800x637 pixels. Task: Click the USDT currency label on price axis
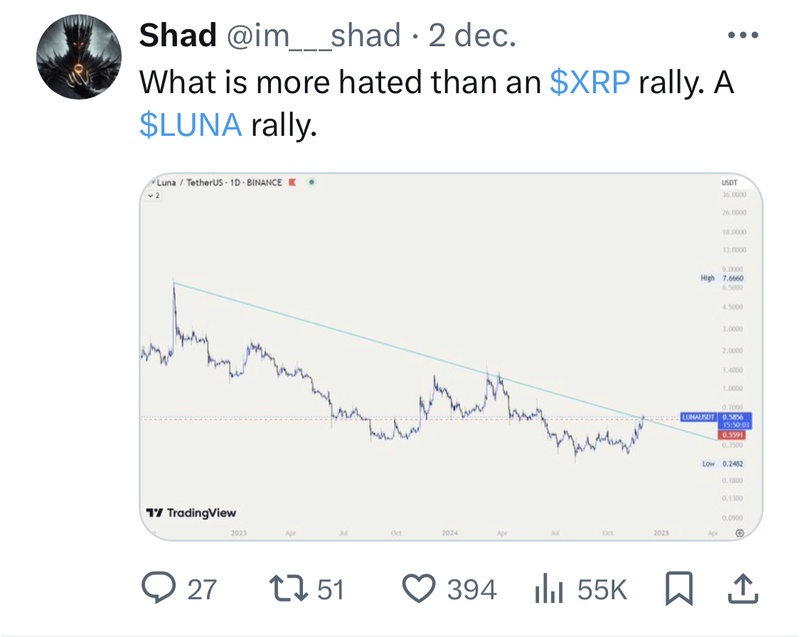(x=727, y=184)
